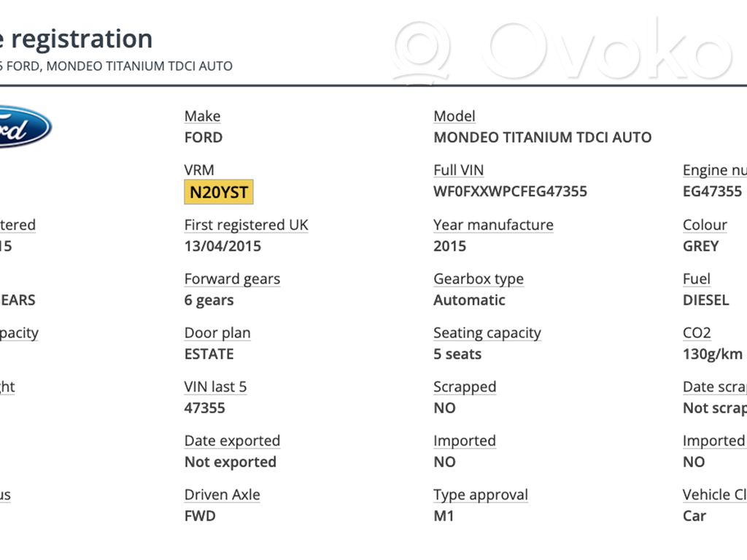Click the Model field label

pyautogui.click(x=454, y=116)
